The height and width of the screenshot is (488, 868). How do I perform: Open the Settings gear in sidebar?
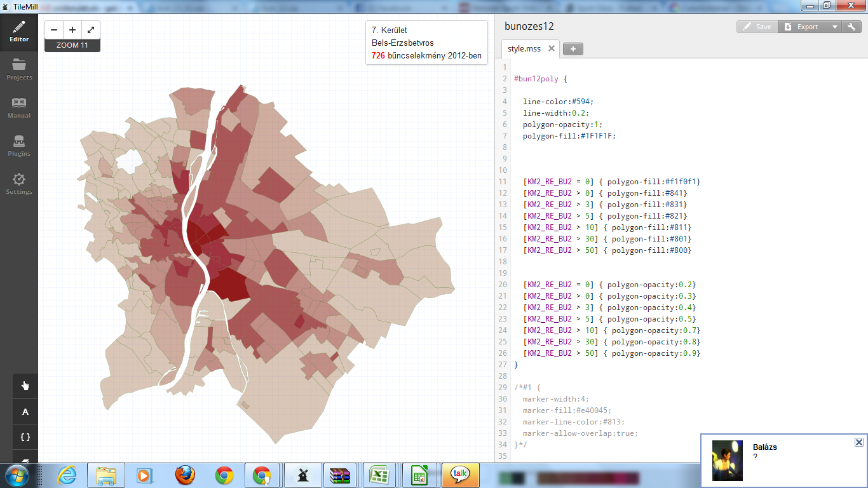coord(19,184)
